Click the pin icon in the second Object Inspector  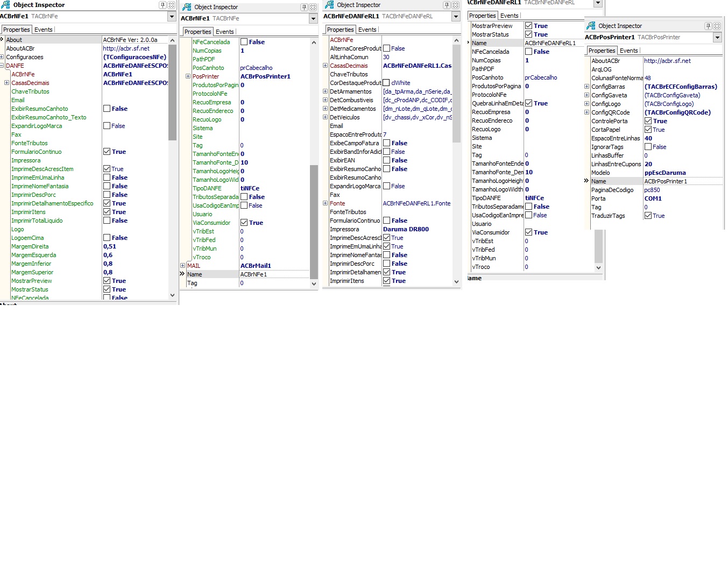click(x=304, y=7)
